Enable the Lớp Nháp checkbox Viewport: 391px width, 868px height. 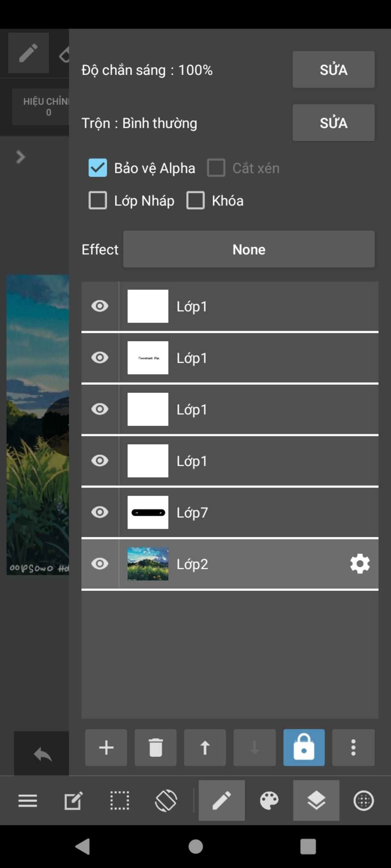(x=98, y=201)
